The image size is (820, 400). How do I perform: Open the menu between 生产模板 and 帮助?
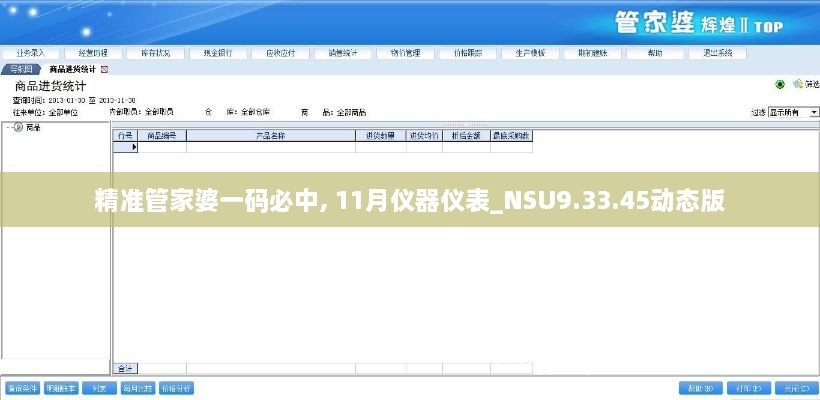[x=593, y=53]
